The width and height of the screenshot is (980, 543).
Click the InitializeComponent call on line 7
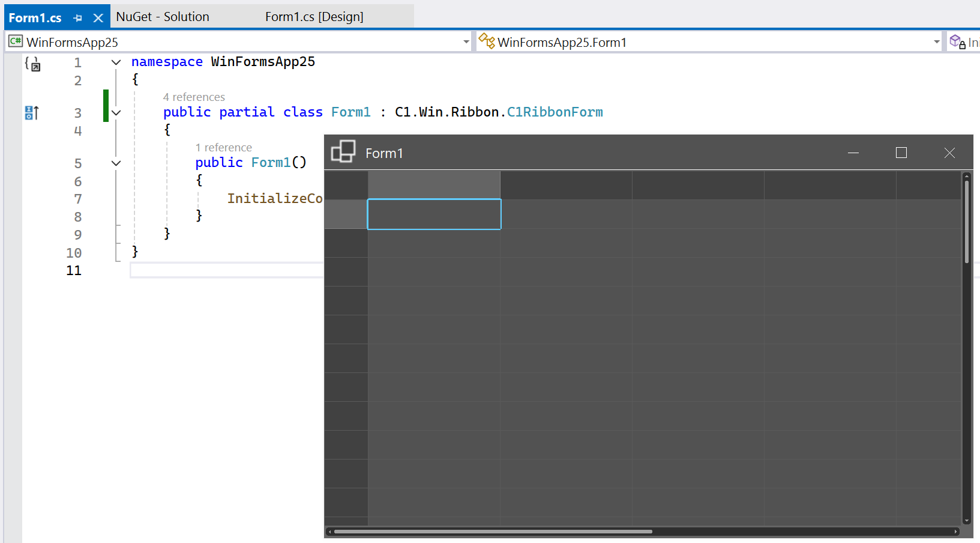(x=275, y=199)
